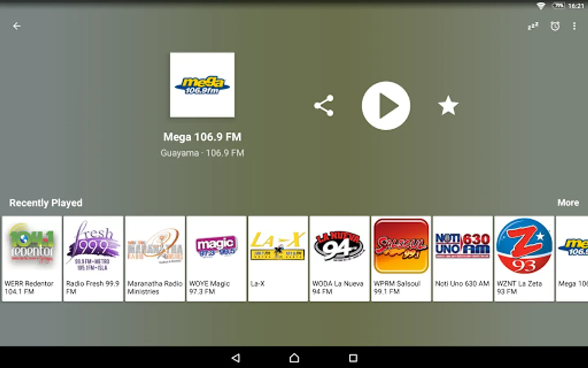This screenshot has height=368, width=588.
Task: Play the Mega 106.9 FM station
Action: [386, 106]
